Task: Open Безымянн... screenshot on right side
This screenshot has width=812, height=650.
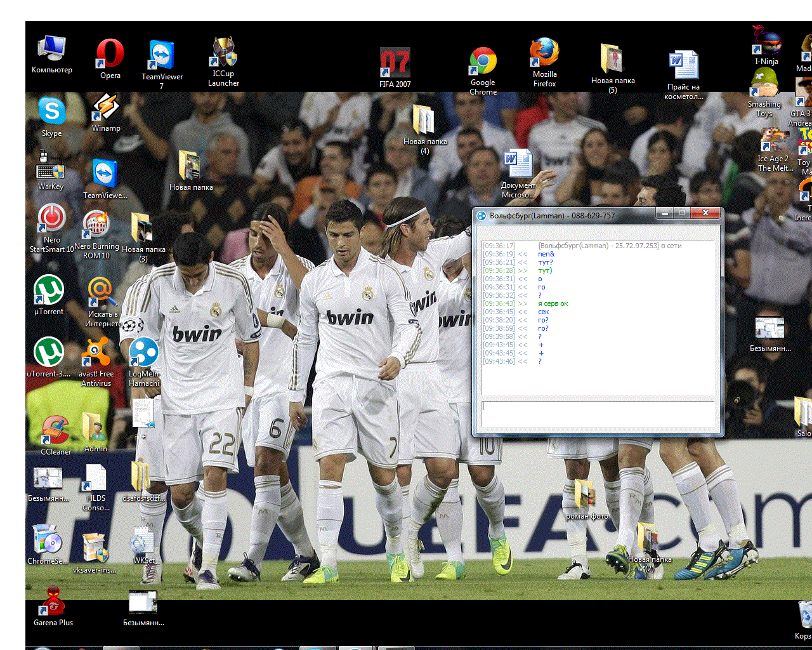Action: (x=770, y=334)
